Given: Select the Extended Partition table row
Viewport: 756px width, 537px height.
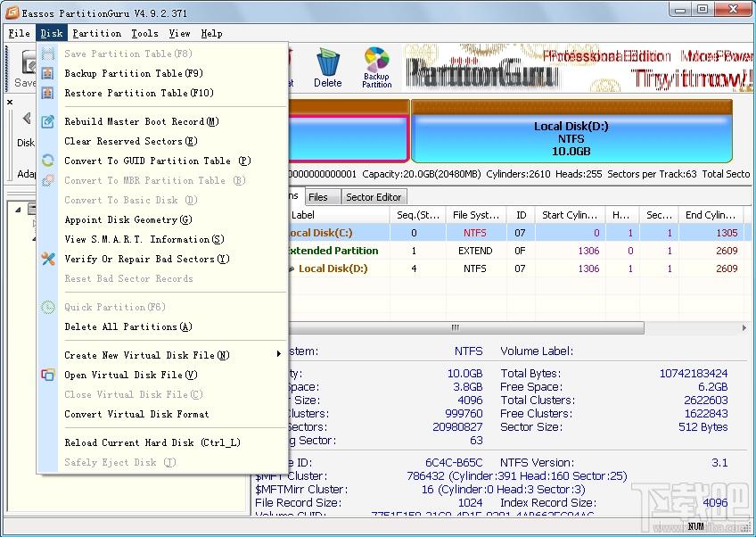Looking at the screenshot, I should pos(521,251).
